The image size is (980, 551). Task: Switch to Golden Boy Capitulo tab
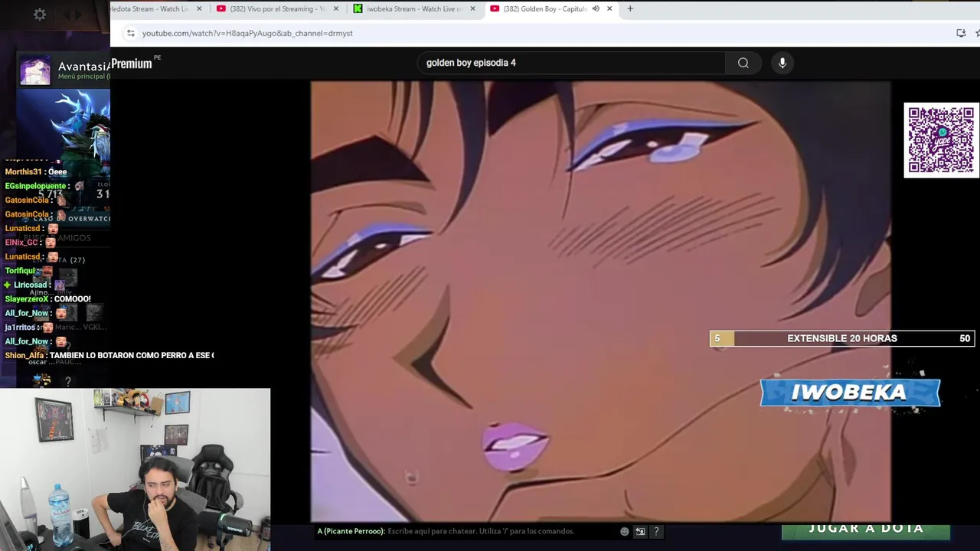pos(546,8)
